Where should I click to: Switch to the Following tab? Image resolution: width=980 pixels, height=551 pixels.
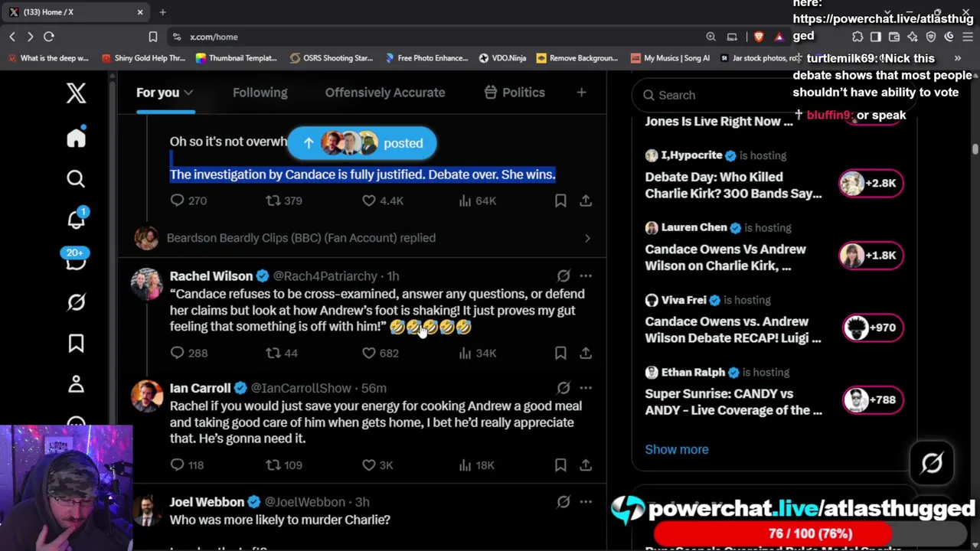[260, 93]
